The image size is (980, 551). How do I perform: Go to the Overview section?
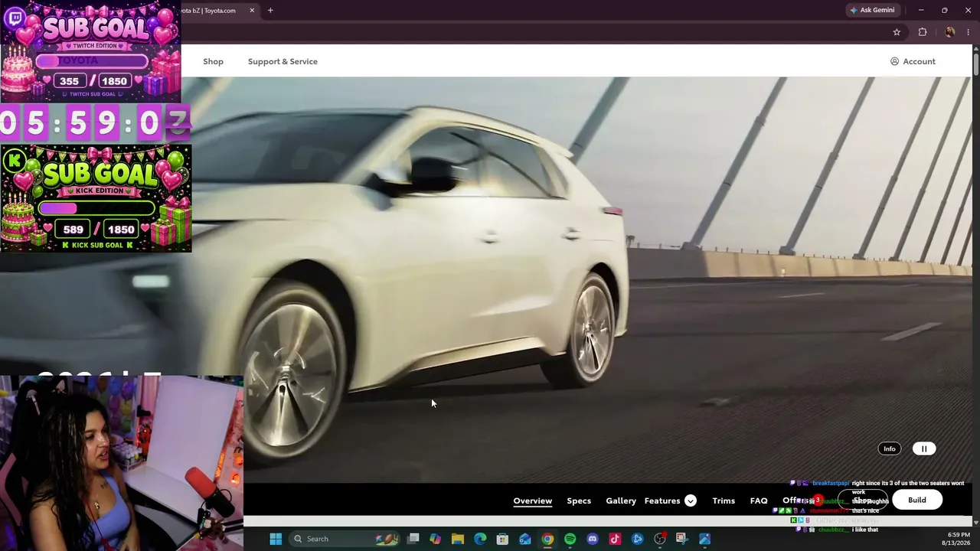tap(532, 500)
